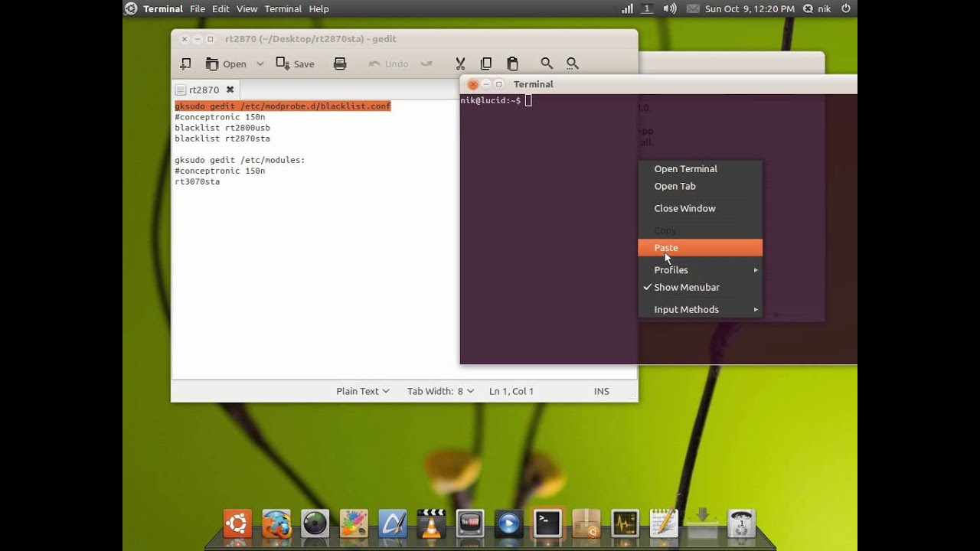This screenshot has height=551, width=980.
Task: Expand the Input Methods submenu
Action: (x=700, y=309)
